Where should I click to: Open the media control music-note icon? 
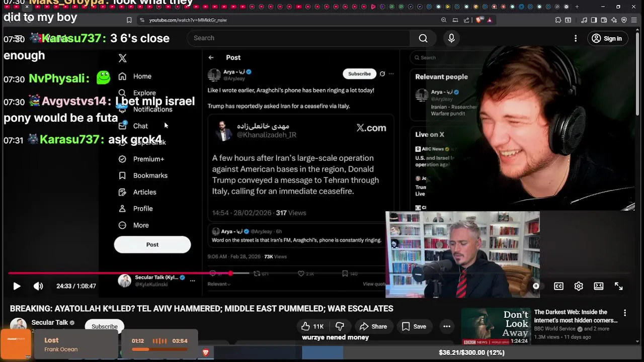pyautogui.click(x=584, y=20)
